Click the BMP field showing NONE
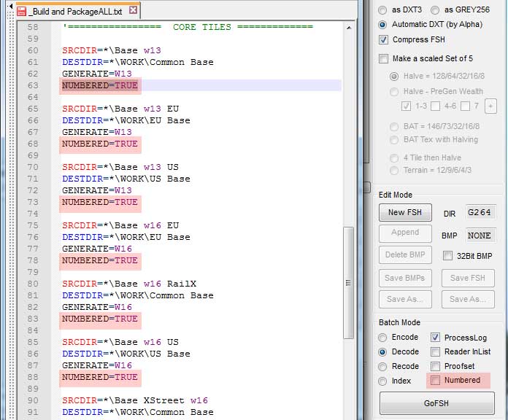The height and width of the screenshot is (420, 508). [480, 236]
